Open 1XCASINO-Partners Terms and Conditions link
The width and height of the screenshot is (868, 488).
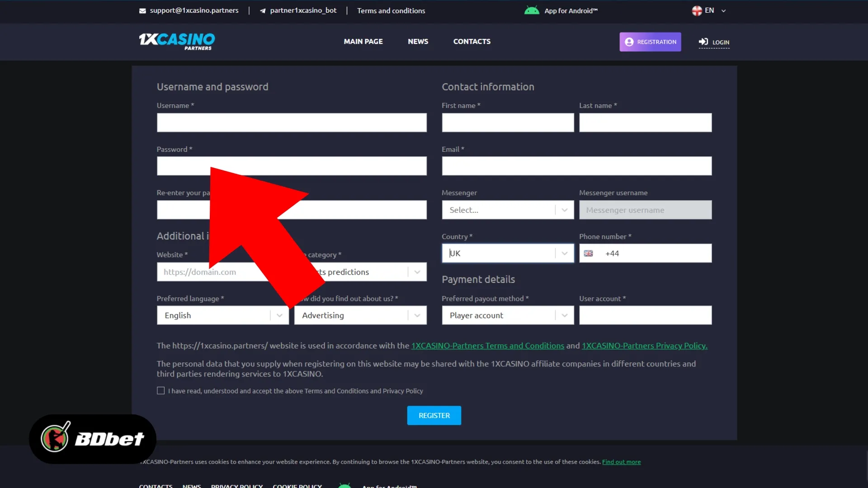[x=488, y=346]
